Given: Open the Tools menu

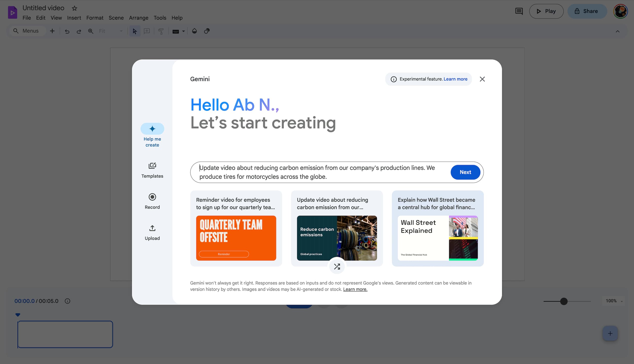Looking at the screenshot, I should (x=160, y=18).
